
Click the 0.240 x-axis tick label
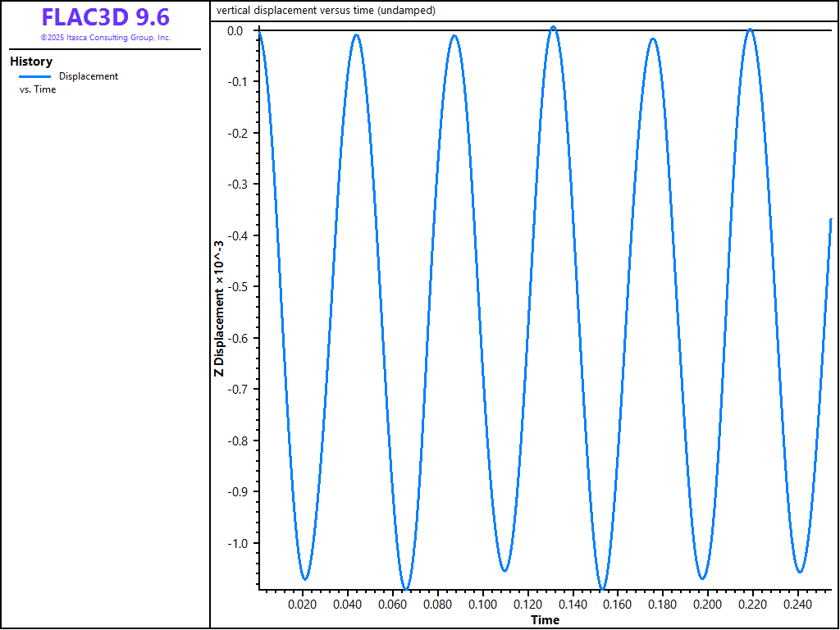(x=797, y=605)
